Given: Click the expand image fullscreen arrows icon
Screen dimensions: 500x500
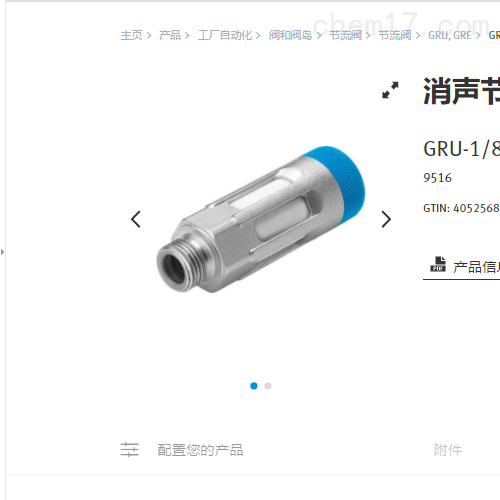Looking at the screenshot, I should coord(390,90).
